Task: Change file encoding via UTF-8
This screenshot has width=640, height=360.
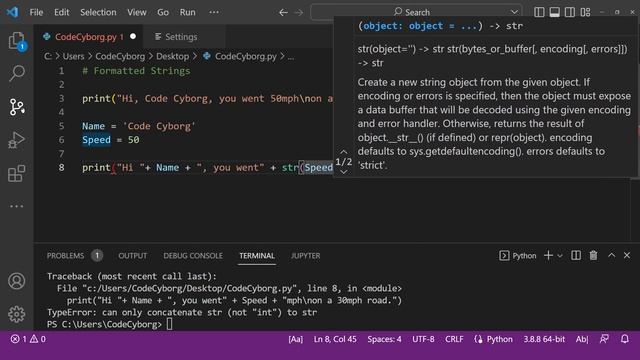Action: click(423, 339)
